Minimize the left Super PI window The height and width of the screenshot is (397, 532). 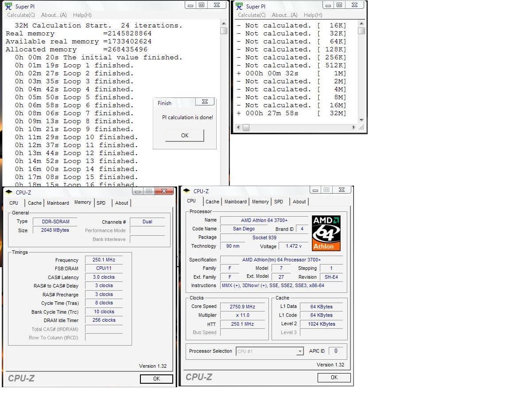click(190, 5)
